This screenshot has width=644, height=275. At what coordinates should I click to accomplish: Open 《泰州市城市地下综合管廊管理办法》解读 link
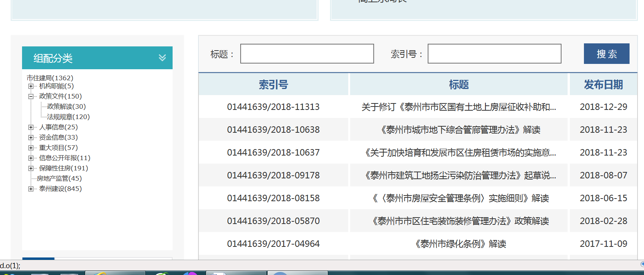460,130
